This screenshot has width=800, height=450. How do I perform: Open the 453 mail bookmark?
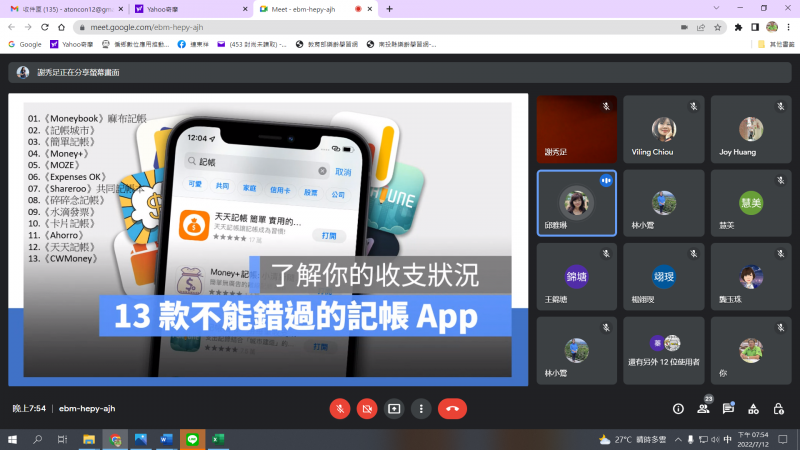(x=252, y=44)
